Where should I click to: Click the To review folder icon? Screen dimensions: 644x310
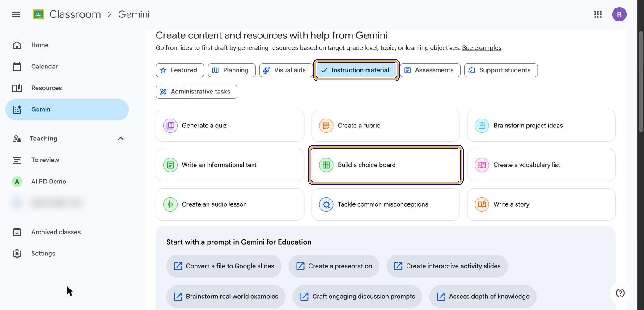point(17,160)
